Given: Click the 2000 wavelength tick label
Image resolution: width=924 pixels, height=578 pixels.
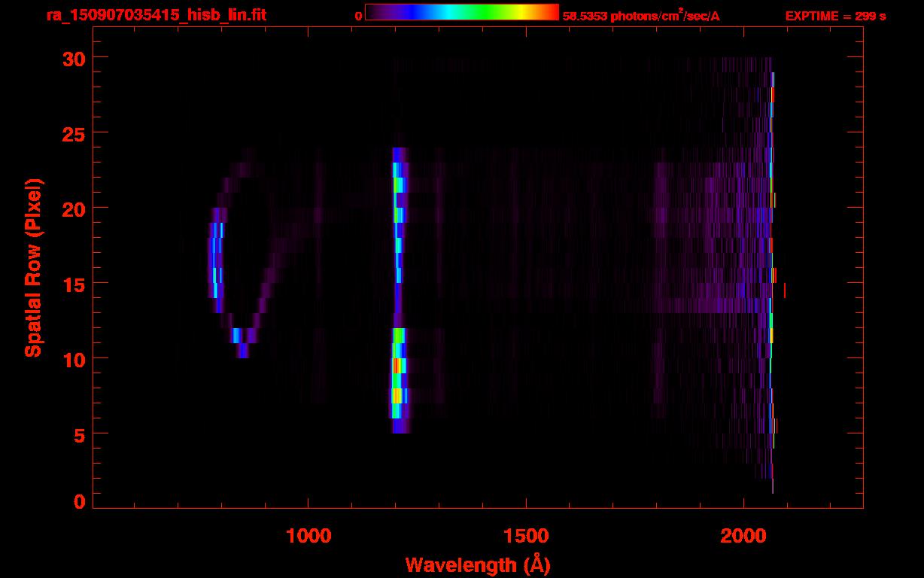Looking at the screenshot, I should [x=743, y=536].
